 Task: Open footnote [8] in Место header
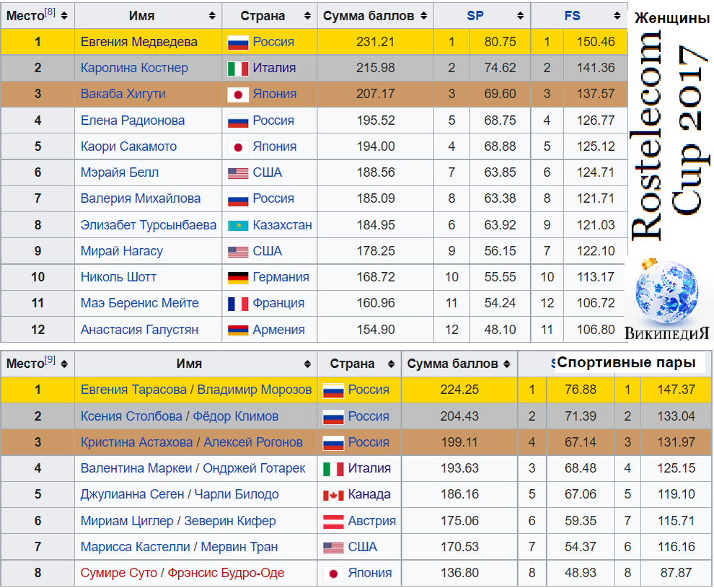50,12
